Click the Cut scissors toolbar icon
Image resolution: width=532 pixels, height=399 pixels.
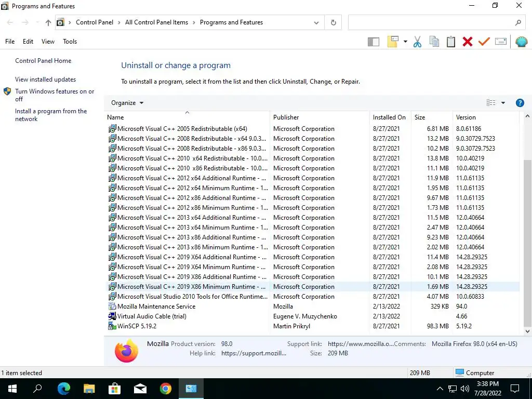[x=417, y=42]
